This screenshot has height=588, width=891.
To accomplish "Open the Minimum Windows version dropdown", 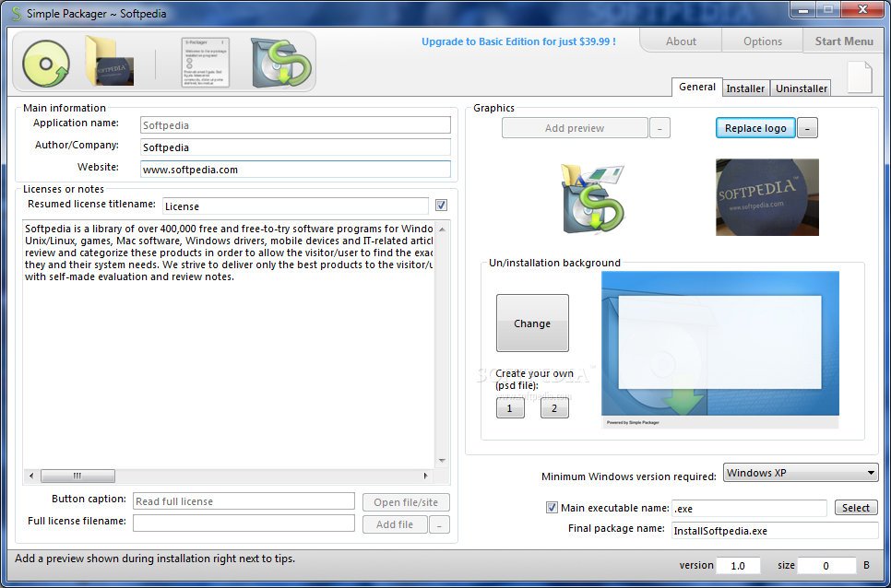I will 801,472.
